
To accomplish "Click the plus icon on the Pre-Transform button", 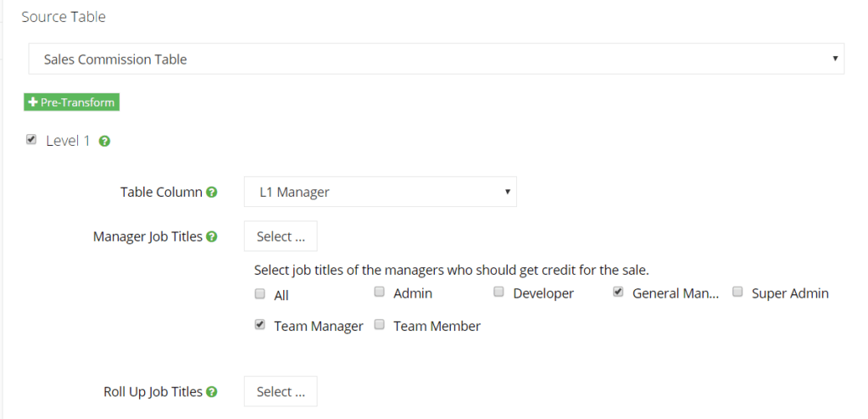I will point(33,103).
